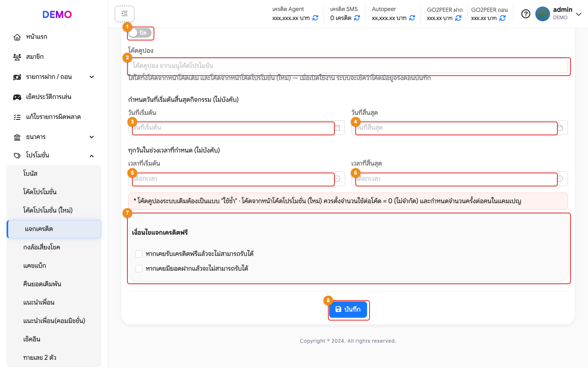
Task: Click the clock icon in เวลาที่เริ่มต้น field
Action: point(337,179)
